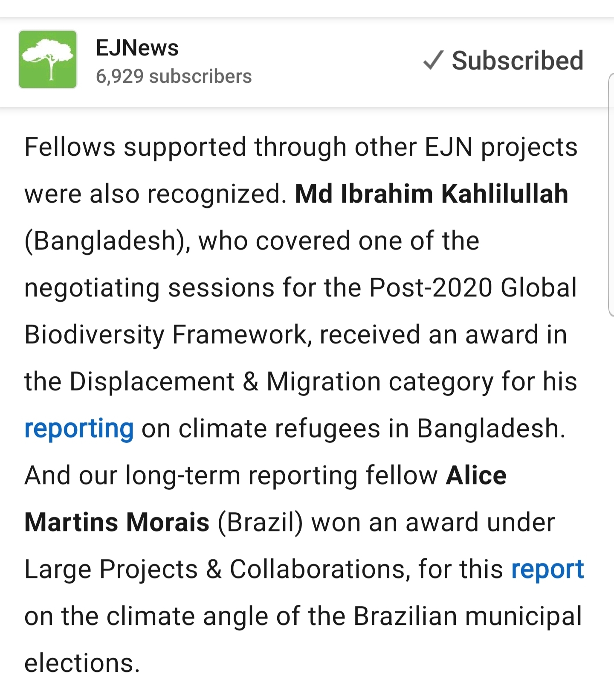View the 6,929 subscribers count
This screenshot has width=614, height=700.
point(174,76)
